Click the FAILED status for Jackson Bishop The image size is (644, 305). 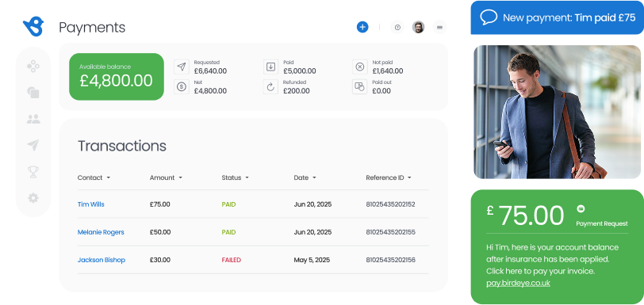pyautogui.click(x=232, y=260)
